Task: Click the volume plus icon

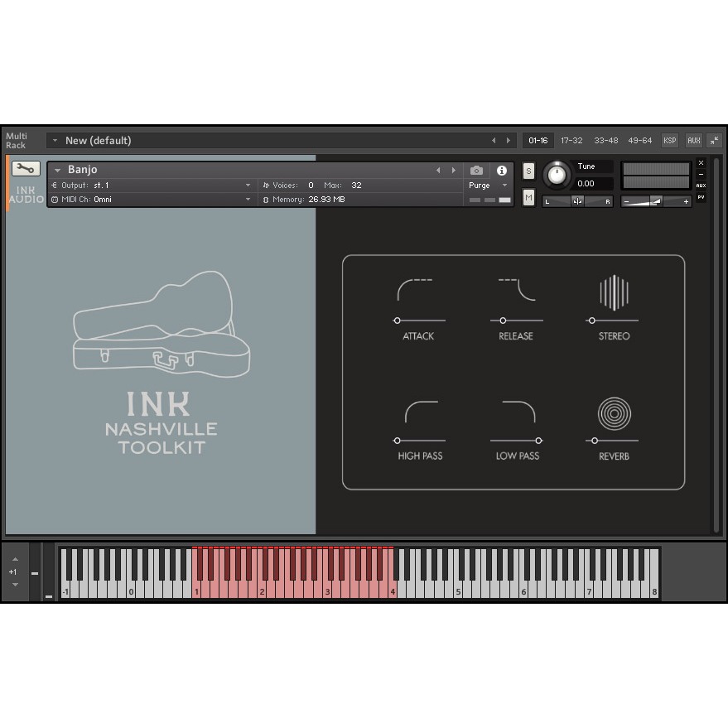Action: tap(686, 201)
